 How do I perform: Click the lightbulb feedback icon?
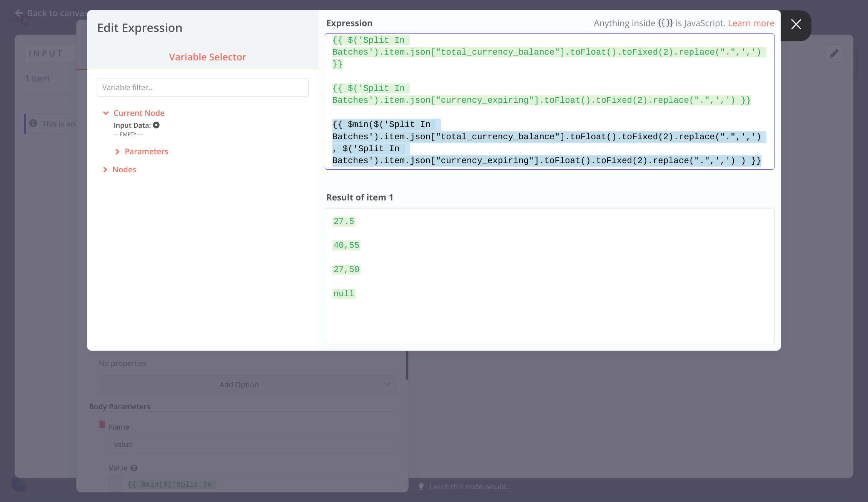tap(421, 487)
